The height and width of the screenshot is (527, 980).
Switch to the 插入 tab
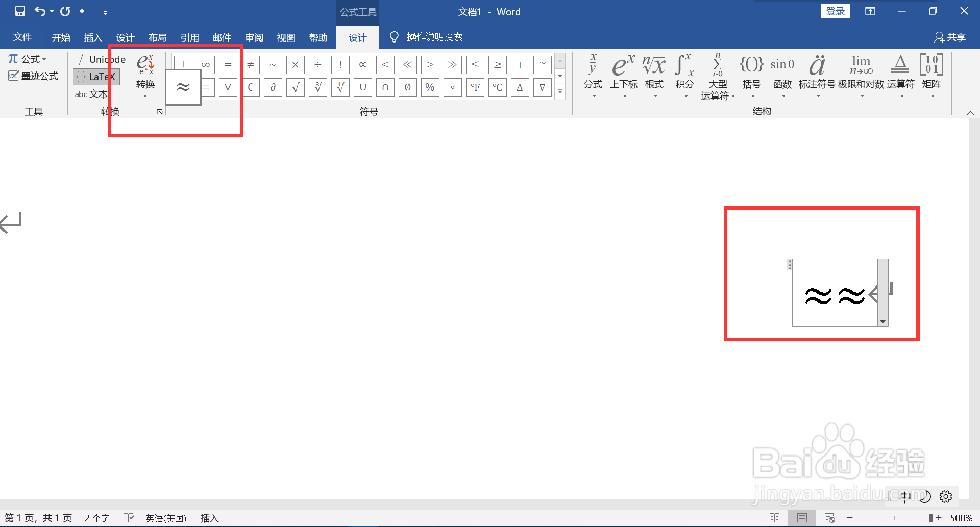tap(93, 37)
